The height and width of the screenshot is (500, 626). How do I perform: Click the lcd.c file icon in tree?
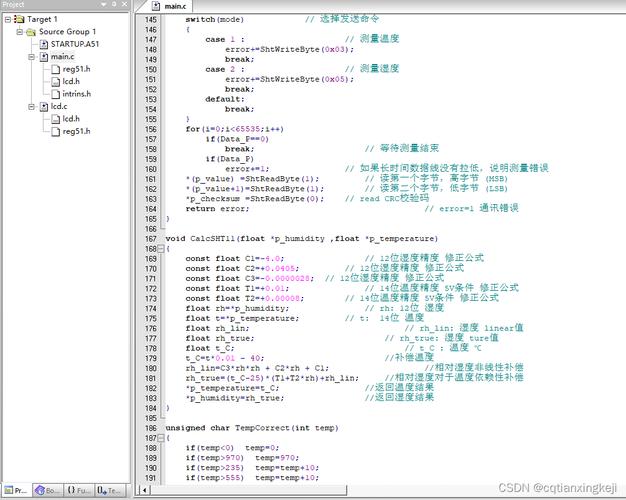pyautogui.click(x=41, y=106)
